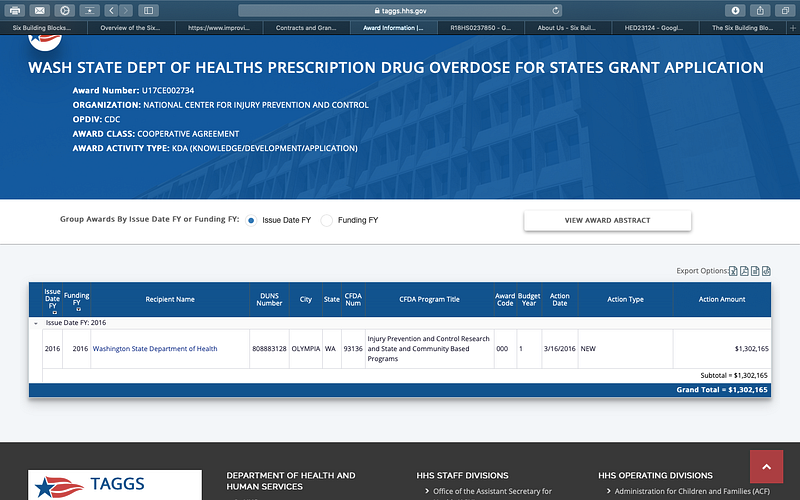This screenshot has width=800, height=500.
Task: Open the Downloads arrow button
Action: (735, 10)
